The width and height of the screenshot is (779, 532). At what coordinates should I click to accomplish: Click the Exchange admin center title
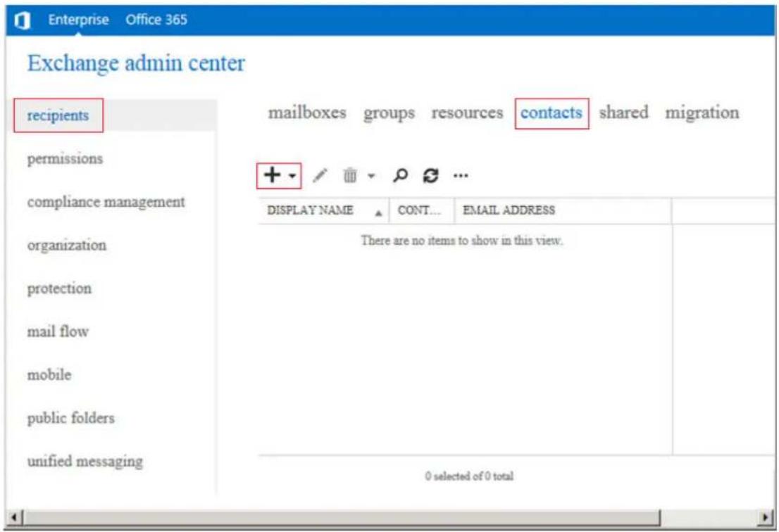pyautogui.click(x=136, y=63)
